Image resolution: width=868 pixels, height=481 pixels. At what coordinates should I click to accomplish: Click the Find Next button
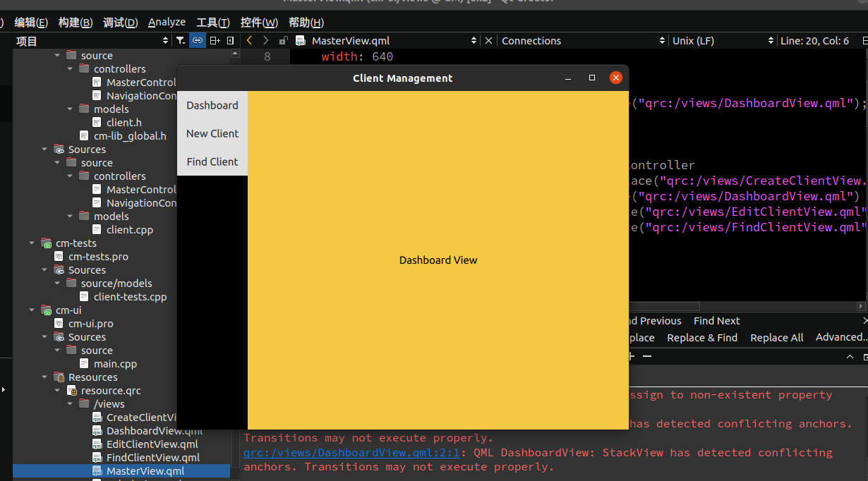point(717,321)
